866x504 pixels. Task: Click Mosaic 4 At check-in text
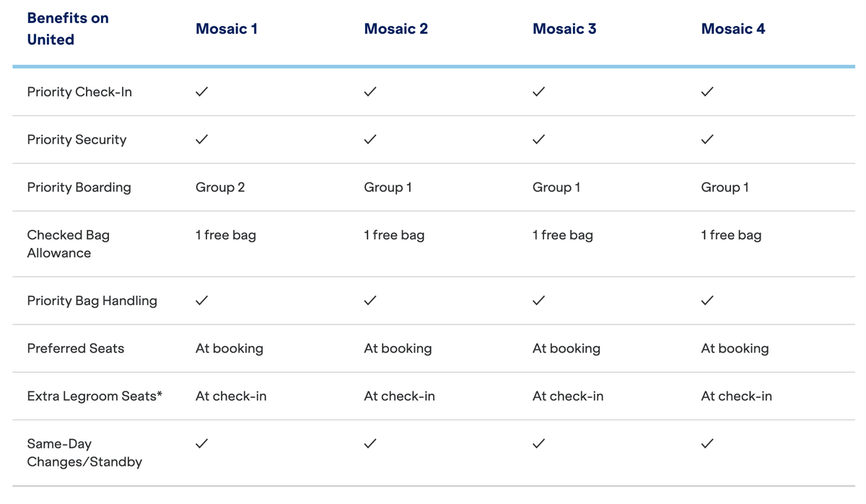(x=736, y=396)
